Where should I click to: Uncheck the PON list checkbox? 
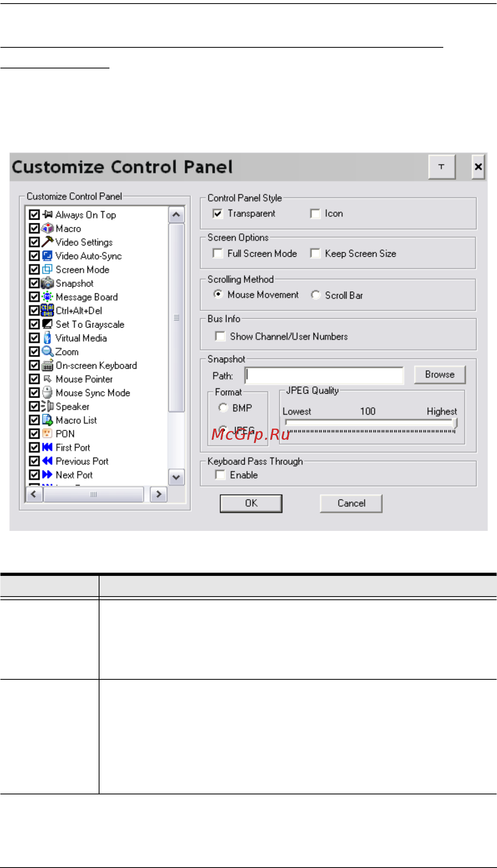click(35, 433)
